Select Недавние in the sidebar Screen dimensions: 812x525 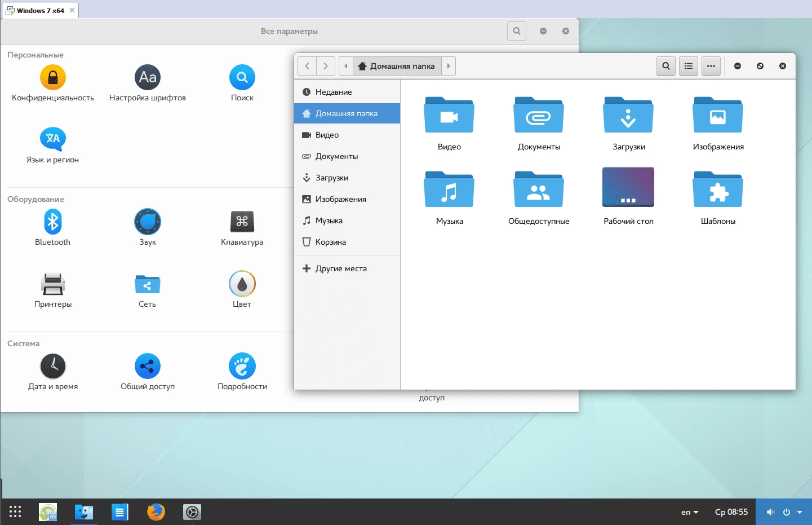click(347, 92)
